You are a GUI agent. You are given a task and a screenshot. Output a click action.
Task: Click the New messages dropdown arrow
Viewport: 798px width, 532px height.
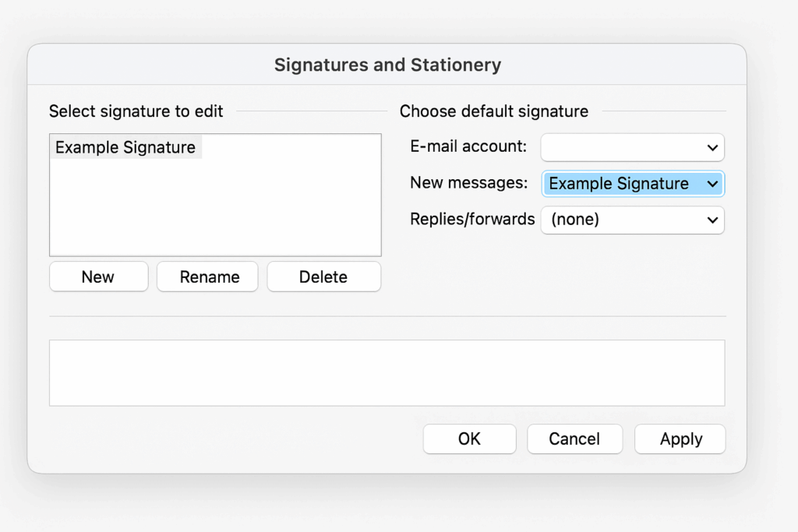[x=713, y=183]
